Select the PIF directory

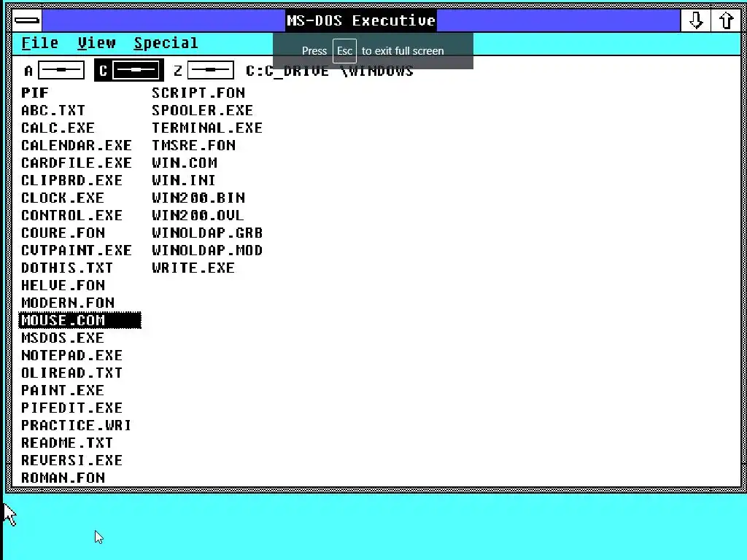(35, 93)
